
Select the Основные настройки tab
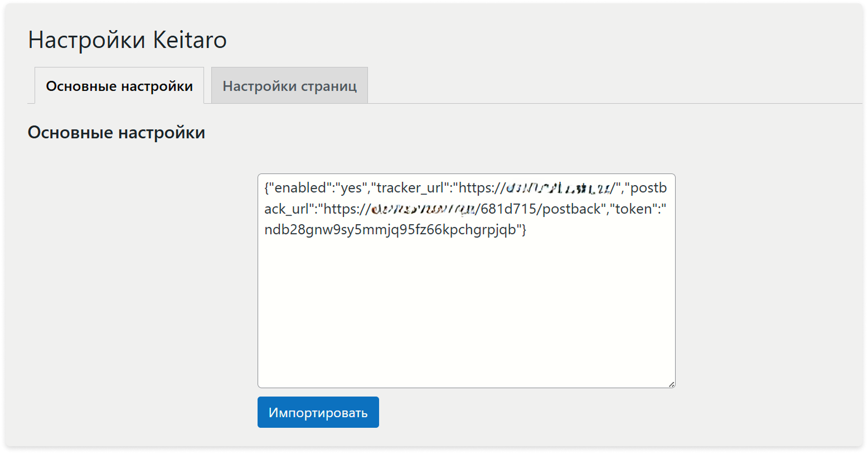tap(119, 86)
